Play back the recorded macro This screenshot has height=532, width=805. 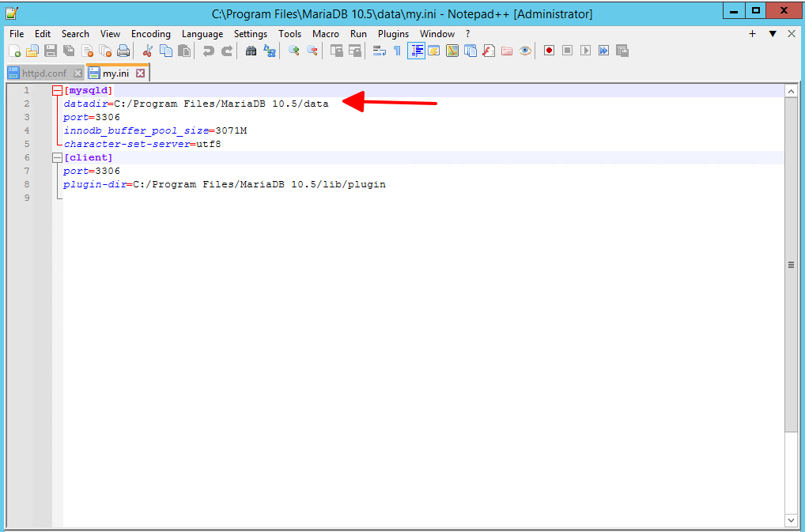(x=585, y=51)
